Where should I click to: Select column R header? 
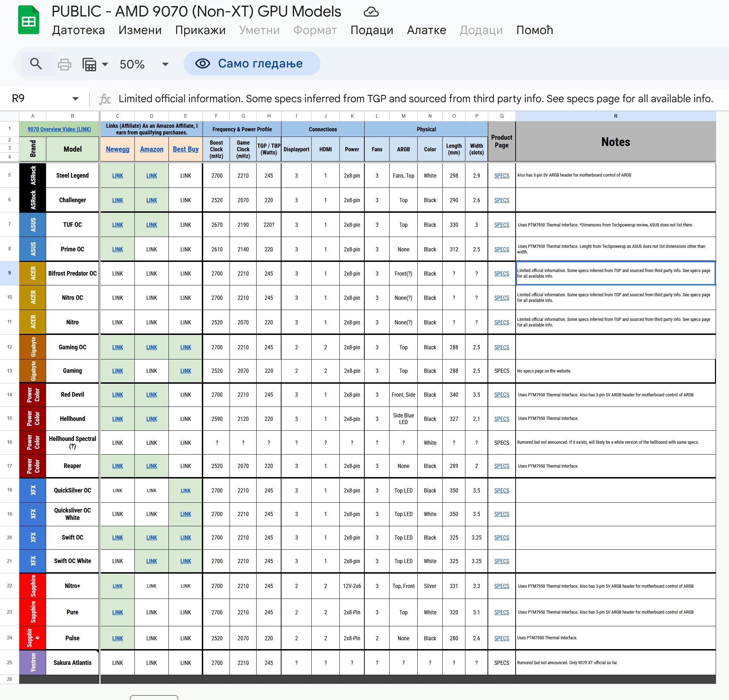pos(615,116)
